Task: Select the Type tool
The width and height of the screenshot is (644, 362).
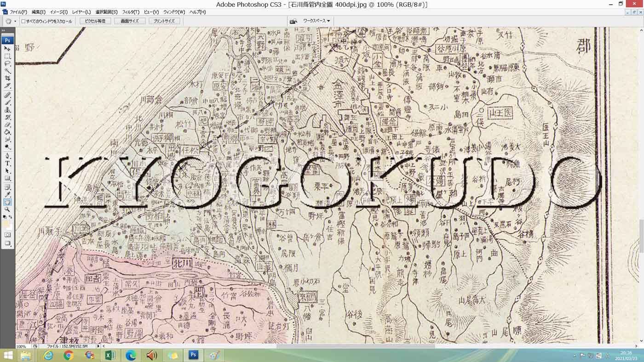Action: pos(7,163)
